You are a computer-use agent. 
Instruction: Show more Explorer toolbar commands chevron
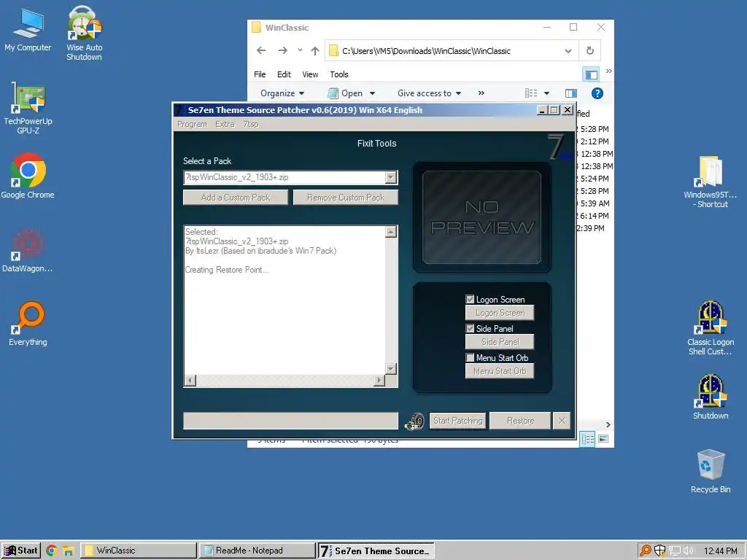[x=481, y=93]
